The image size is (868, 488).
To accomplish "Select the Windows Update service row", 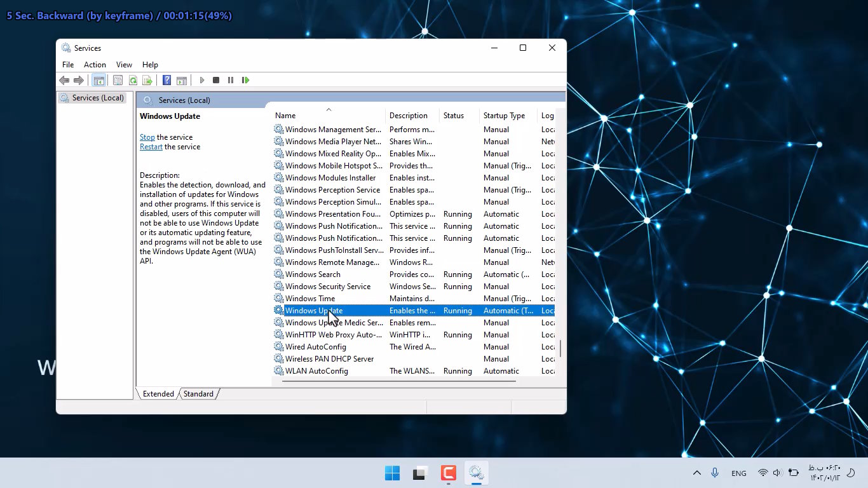I will coord(414,311).
